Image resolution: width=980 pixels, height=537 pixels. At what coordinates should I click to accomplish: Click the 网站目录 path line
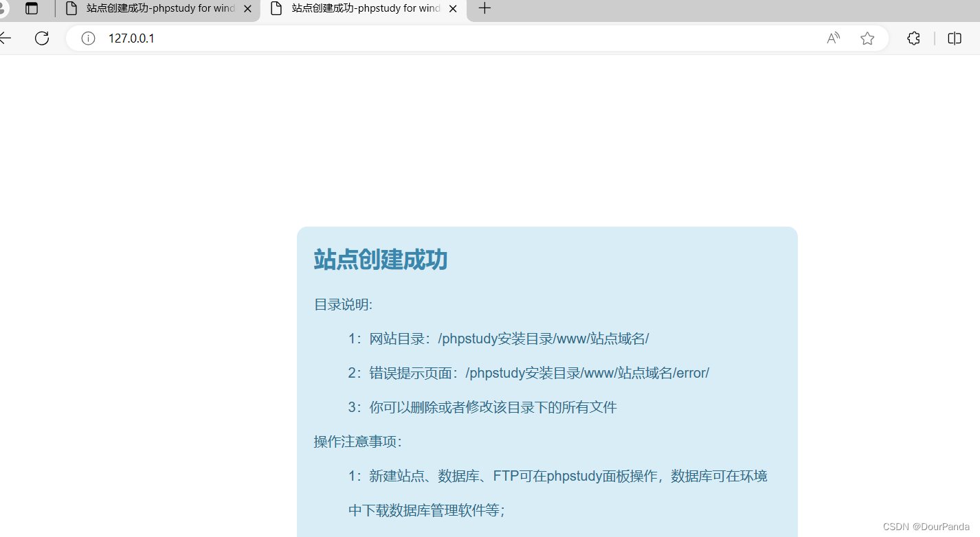pos(498,339)
